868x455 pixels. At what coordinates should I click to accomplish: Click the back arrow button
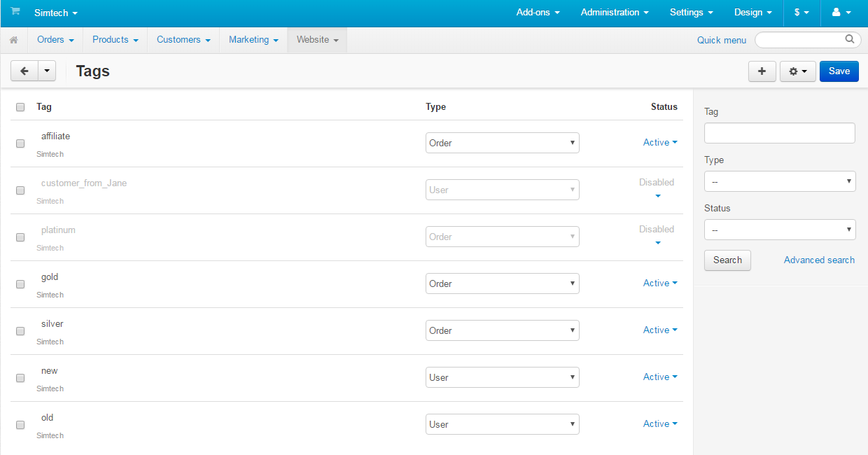(24, 71)
